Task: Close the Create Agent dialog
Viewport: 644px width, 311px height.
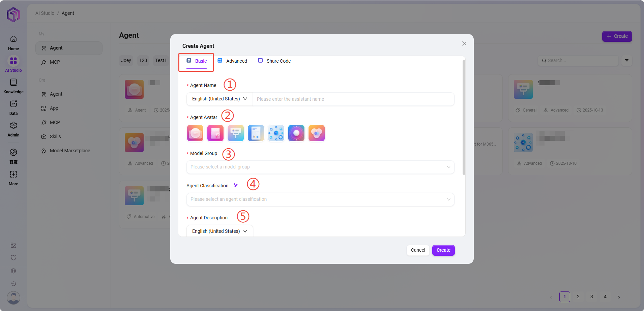Action: point(464,43)
